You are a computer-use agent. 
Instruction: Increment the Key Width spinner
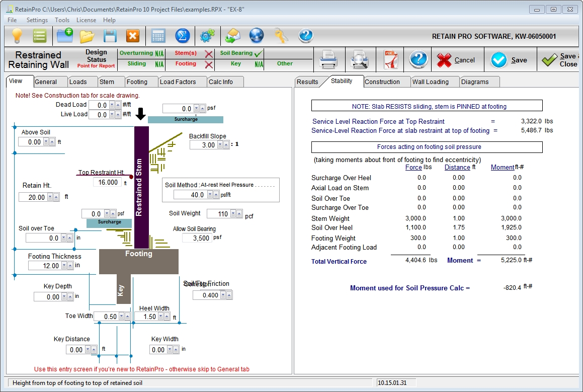pyautogui.click(x=176, y=350)
